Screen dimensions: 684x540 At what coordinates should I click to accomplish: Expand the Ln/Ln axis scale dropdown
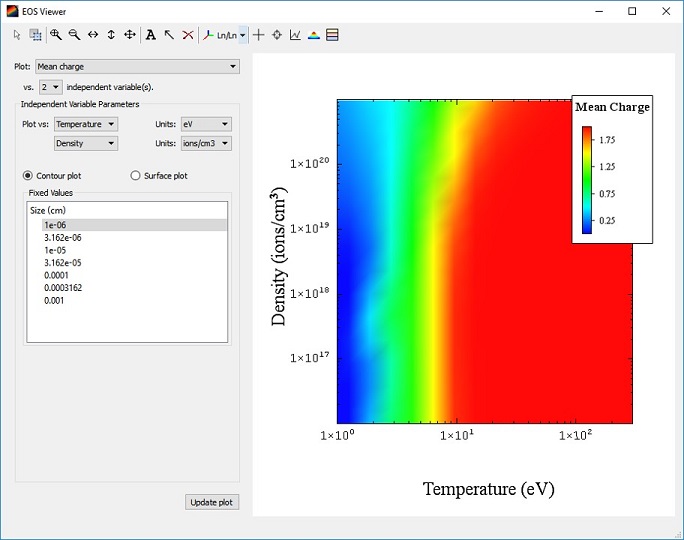coord(243,35)
